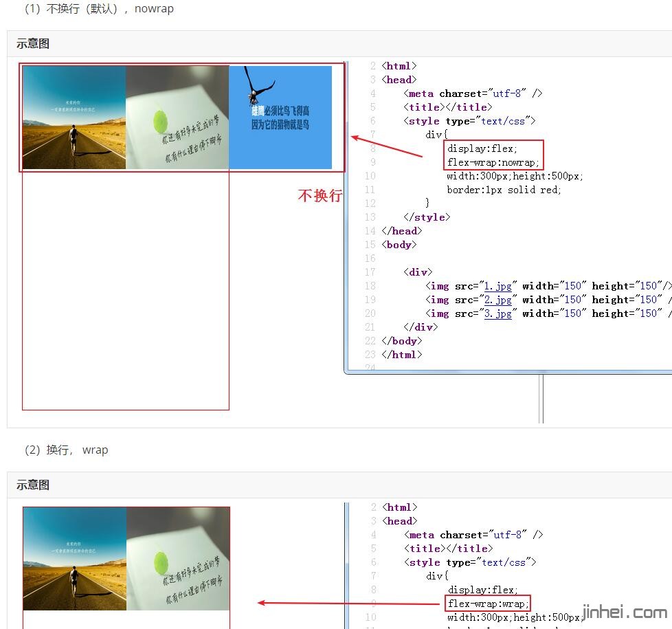Click '<style type="text/css">' in wrap code
The height and width of the screenshot is (629, 672).
click(470, 562)
